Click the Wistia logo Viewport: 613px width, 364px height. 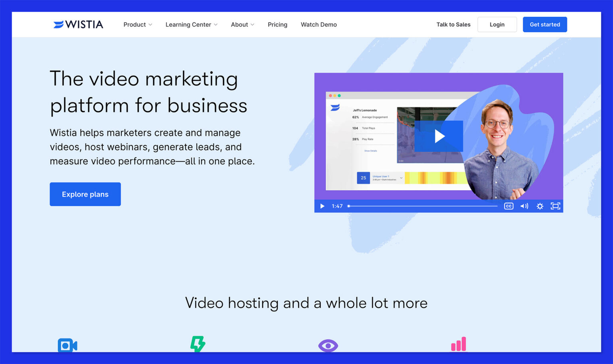pos(78,24)
